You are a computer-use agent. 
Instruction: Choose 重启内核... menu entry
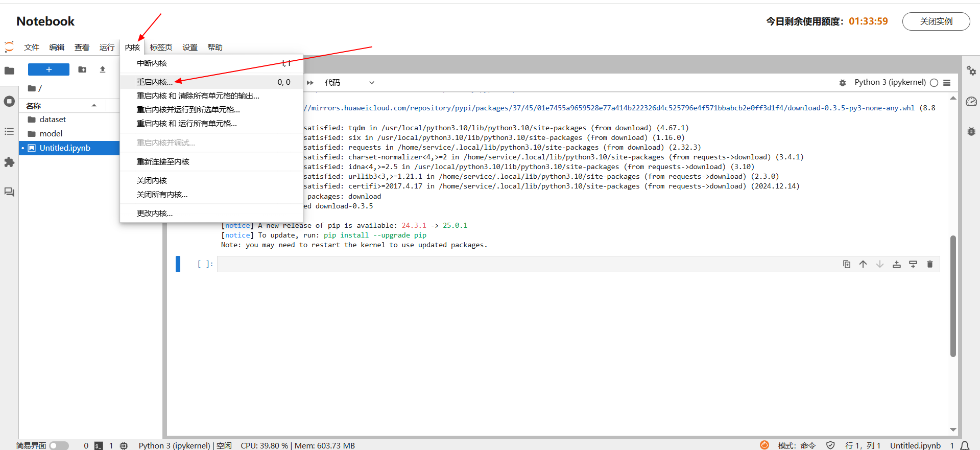coord(211,82)
